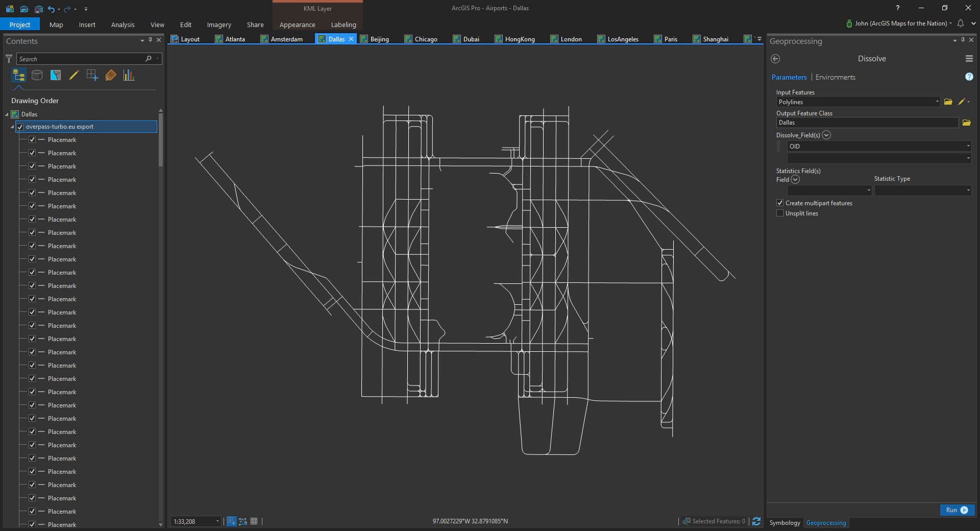The height and width of the screenshot is (531, 980).
Task: Open Geoprocessing help question mark
Action: [x=969, y=77]
